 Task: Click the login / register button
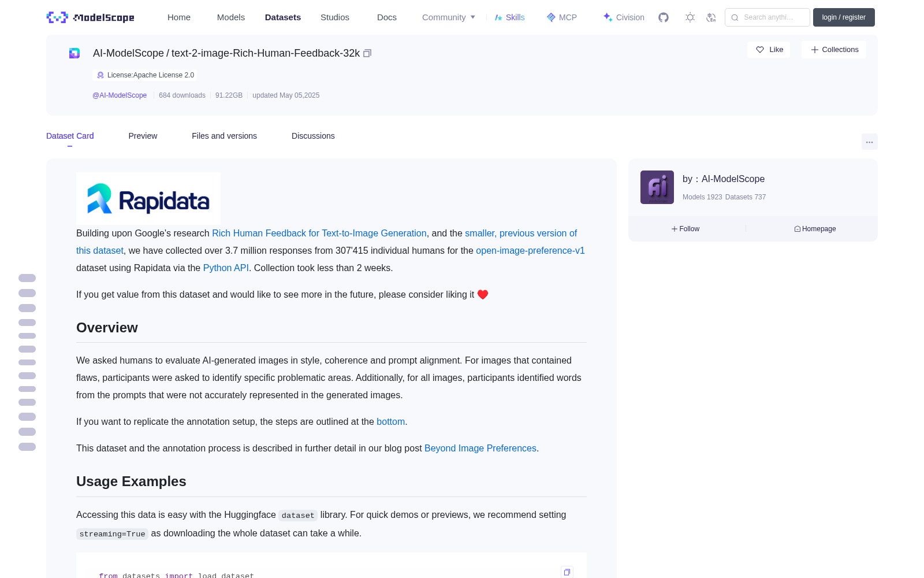(x=844, y=17)
